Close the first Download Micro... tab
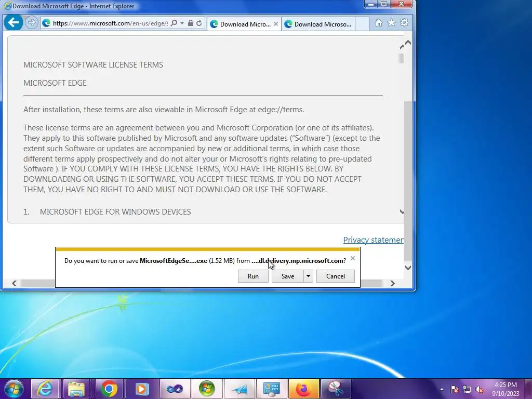The image size is (532, 399). click(x=276, y=24)
